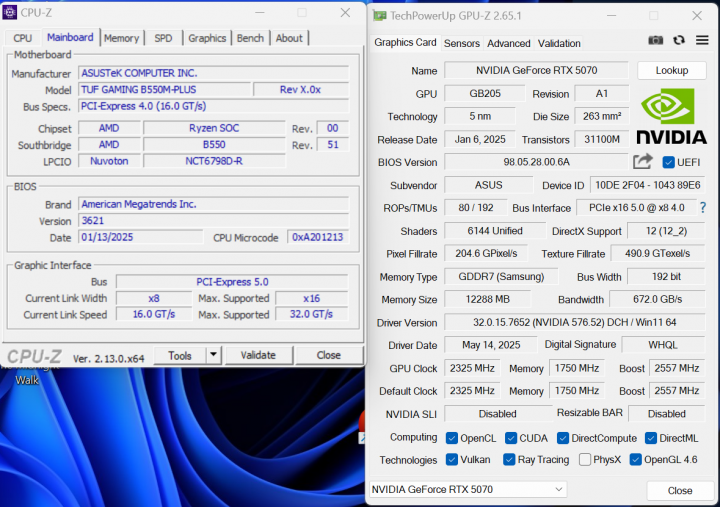
Task: Take GPU-Z screenshot with camera icon
Action: point(655,40)
